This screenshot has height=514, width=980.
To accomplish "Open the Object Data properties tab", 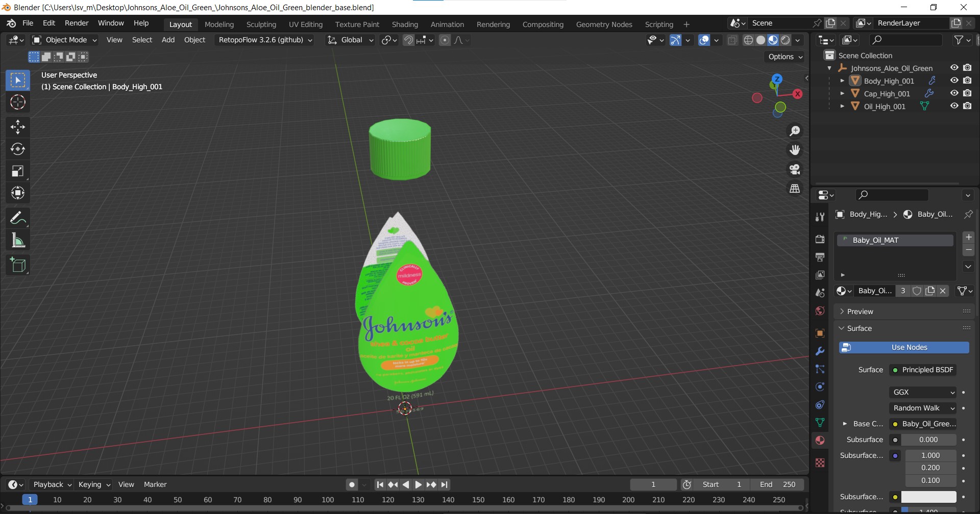I will 820,423.
